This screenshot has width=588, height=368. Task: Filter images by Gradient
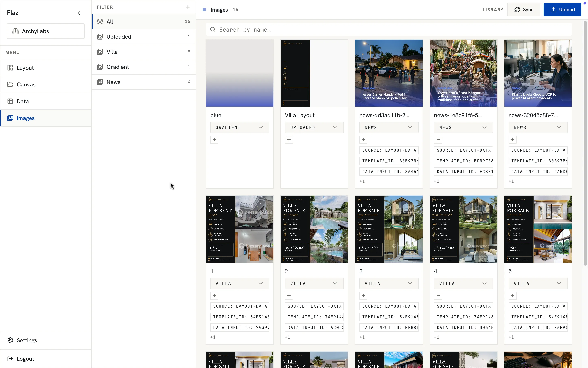coord(144,67)
